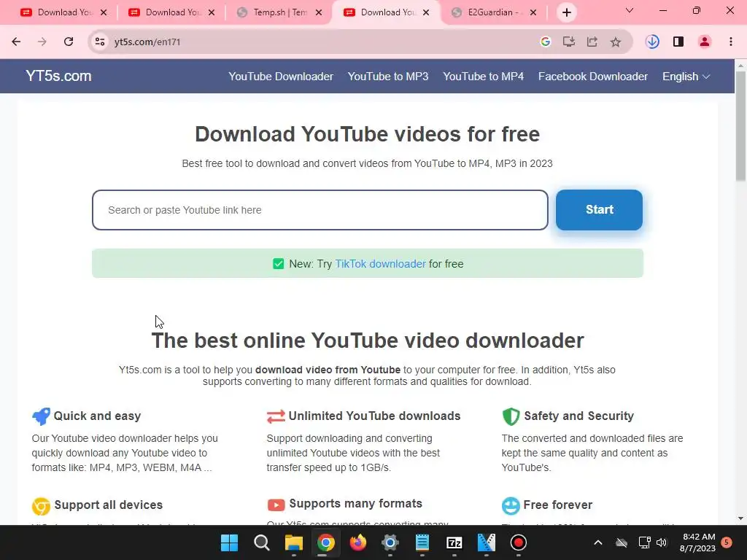Click the rocket icon by Quick and easy
The height and width of the screenshot is (560, 747).
[41, 416]
